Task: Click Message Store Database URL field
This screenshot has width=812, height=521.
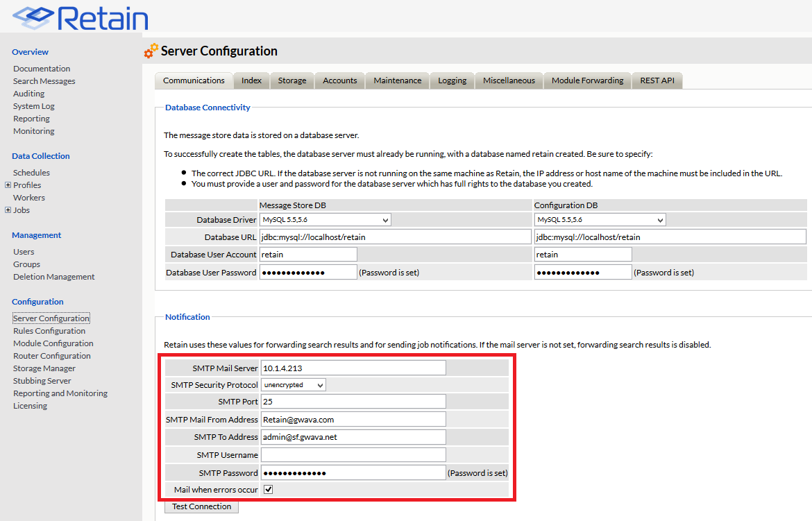Action: (395, 237)
